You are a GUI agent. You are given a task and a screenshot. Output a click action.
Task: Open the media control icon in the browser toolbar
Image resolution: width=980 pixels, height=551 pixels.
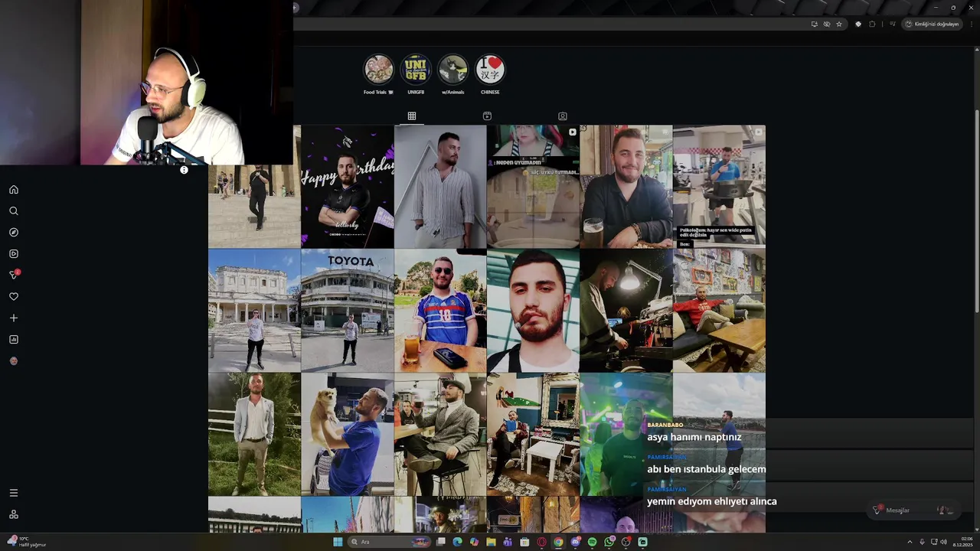tap(891, 24)
